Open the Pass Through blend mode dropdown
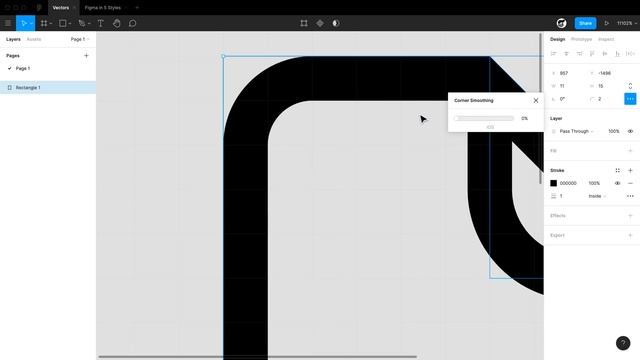This screenshot has height=360, width=640. coord(576,131)
